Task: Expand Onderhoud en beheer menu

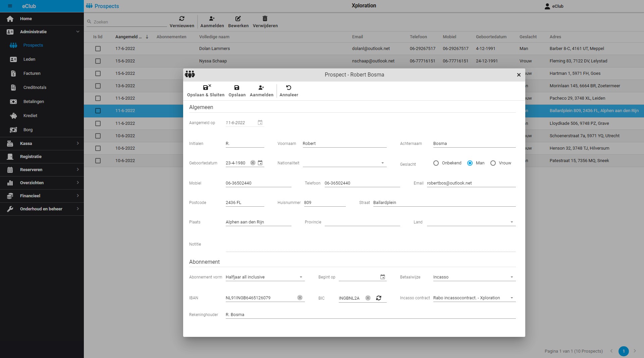Action: pyautogui.click(x=42, y=209)
